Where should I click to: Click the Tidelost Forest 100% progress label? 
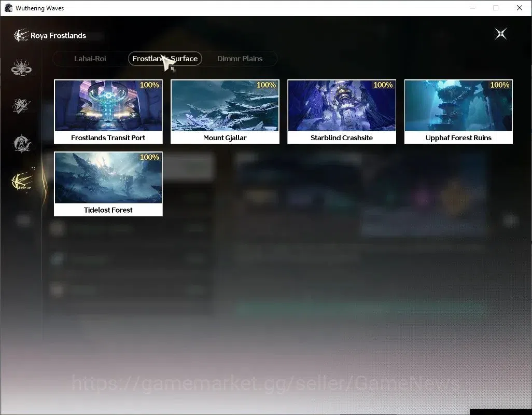(150, 157)
